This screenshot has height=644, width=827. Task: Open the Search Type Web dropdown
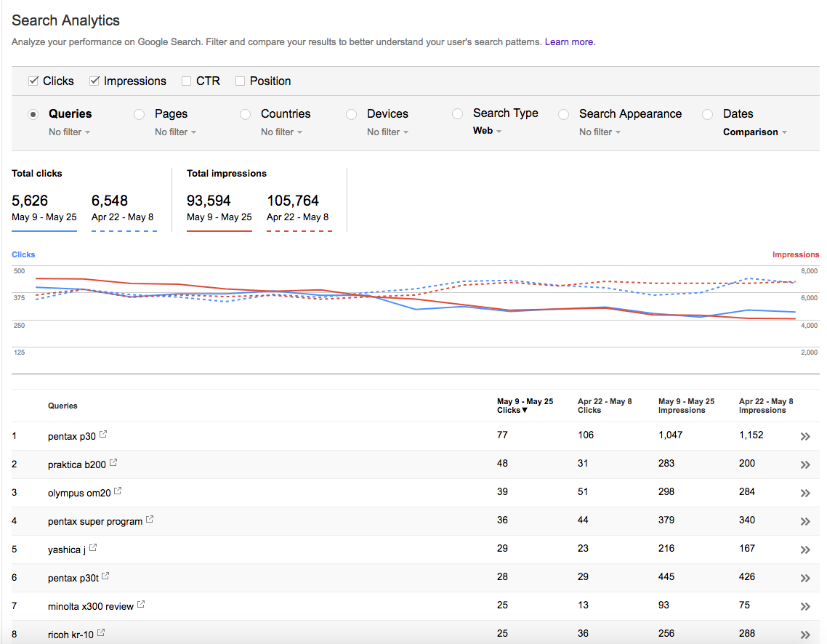tap(487, 130)
